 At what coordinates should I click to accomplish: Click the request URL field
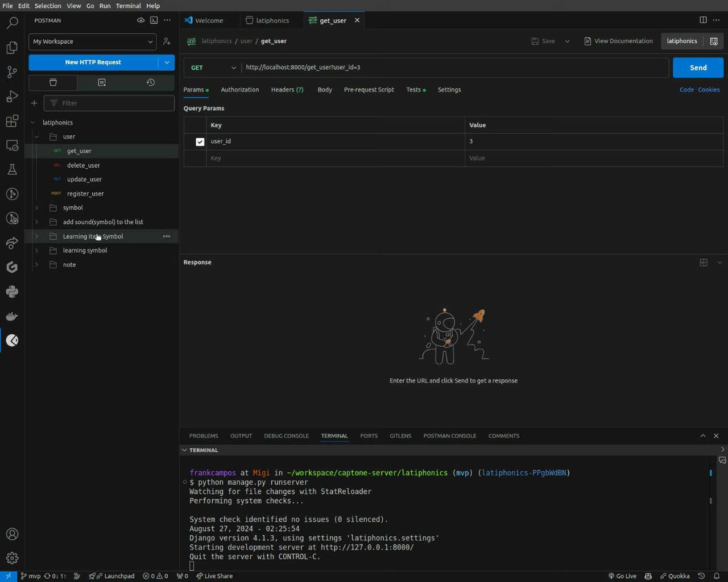[x=455, y=68]
